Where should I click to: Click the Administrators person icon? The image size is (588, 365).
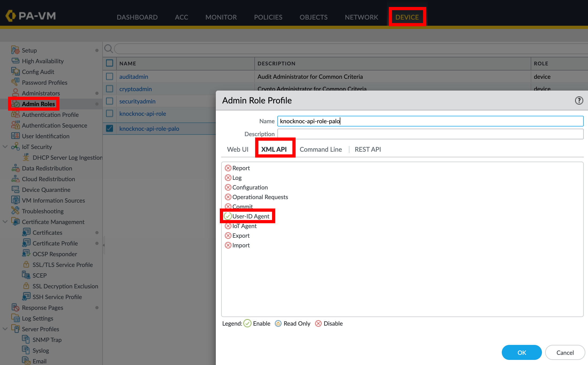[15, 93]
